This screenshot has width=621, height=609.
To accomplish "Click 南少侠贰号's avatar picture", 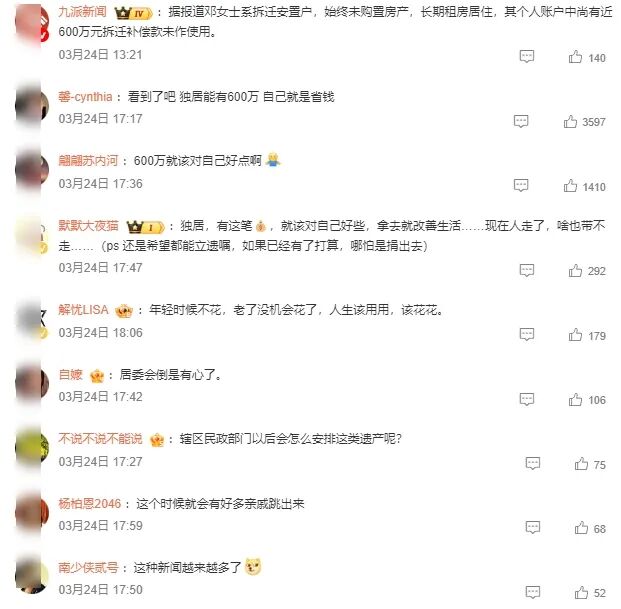I will 32,577.
